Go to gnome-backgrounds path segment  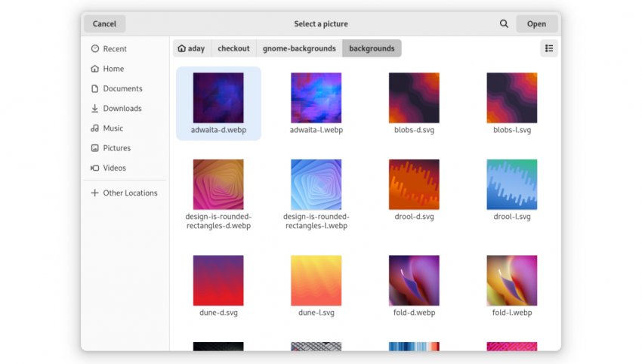[299, 48]
